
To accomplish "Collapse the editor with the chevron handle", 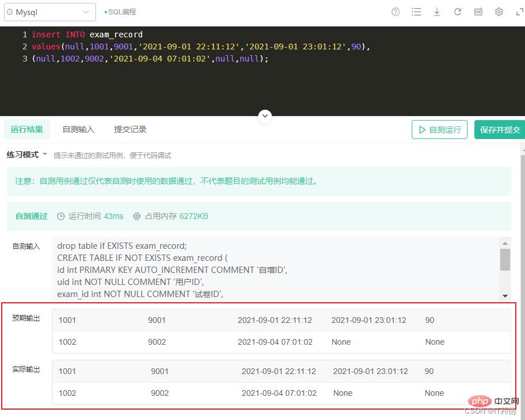I will (265, 116).
